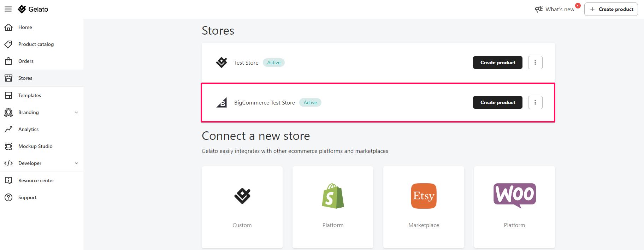Select Stores in the sidebar
The width and height of the screenshot is (644, 250).
[42, 78]
